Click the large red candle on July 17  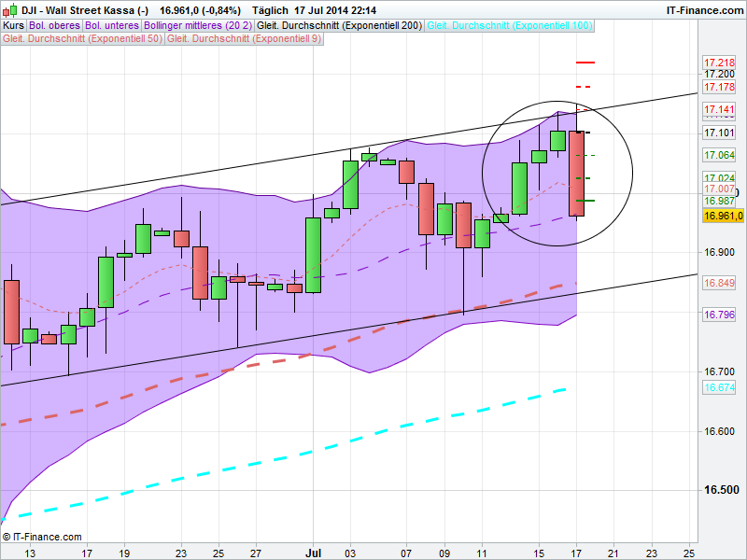coord(576,174)
